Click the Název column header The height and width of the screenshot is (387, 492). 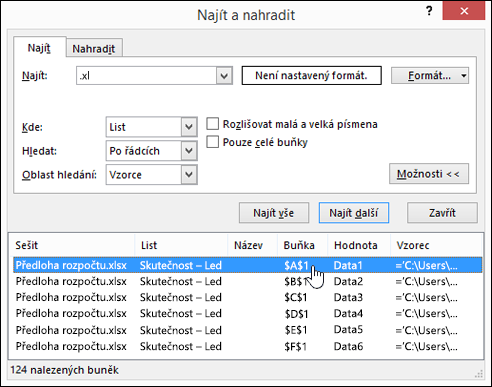[x=252, y=245]
